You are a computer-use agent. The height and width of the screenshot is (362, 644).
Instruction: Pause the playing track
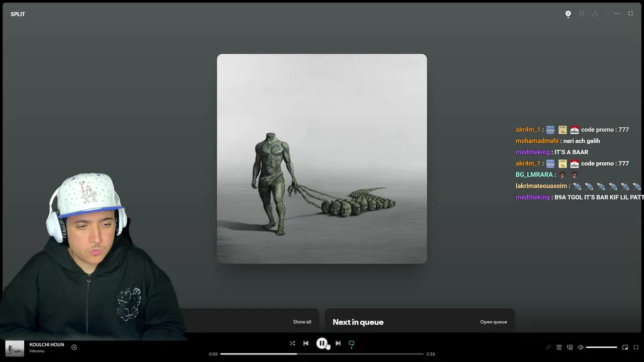[x=322, y=343]
